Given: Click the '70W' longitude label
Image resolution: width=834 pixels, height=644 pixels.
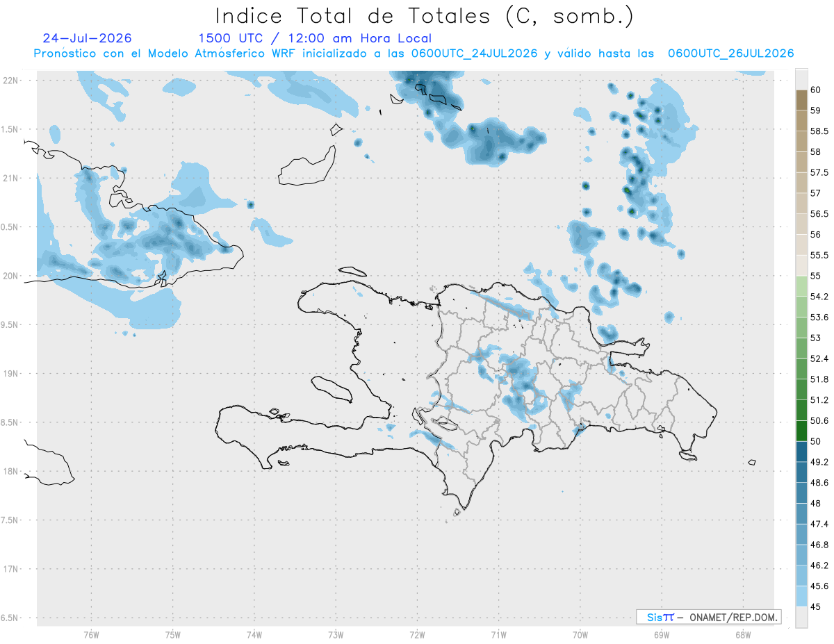Looking at the screenshot, I should pos(580,634).
